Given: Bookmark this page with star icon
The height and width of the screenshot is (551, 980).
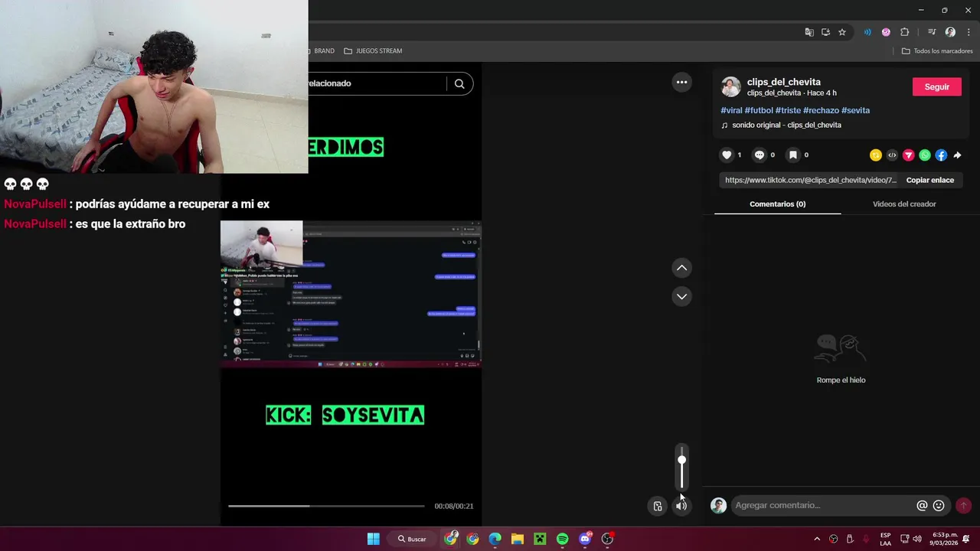Looking at the screenshot, I should click(842, 32).
